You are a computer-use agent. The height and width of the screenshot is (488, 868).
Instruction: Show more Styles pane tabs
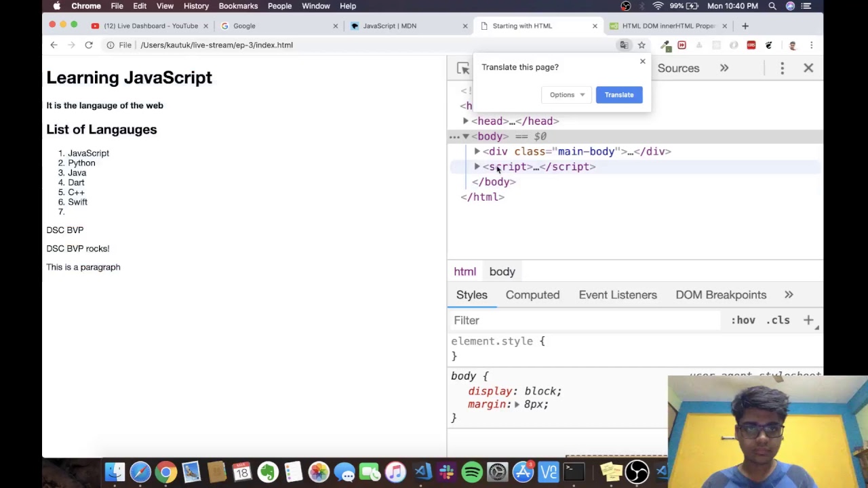789,295
